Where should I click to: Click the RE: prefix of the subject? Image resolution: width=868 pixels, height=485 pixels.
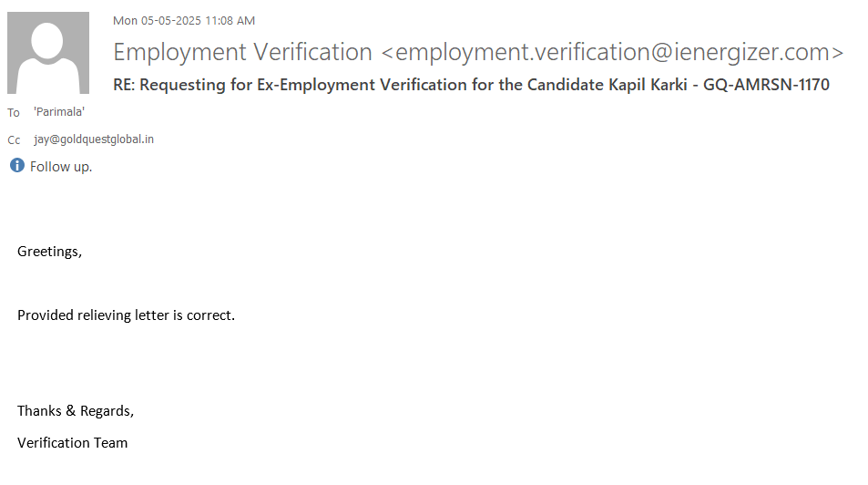(x=125, y=86)
